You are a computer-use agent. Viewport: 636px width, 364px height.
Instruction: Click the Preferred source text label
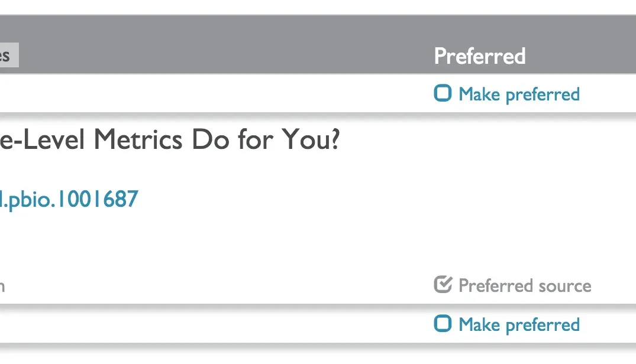click(x=524, y=285)
